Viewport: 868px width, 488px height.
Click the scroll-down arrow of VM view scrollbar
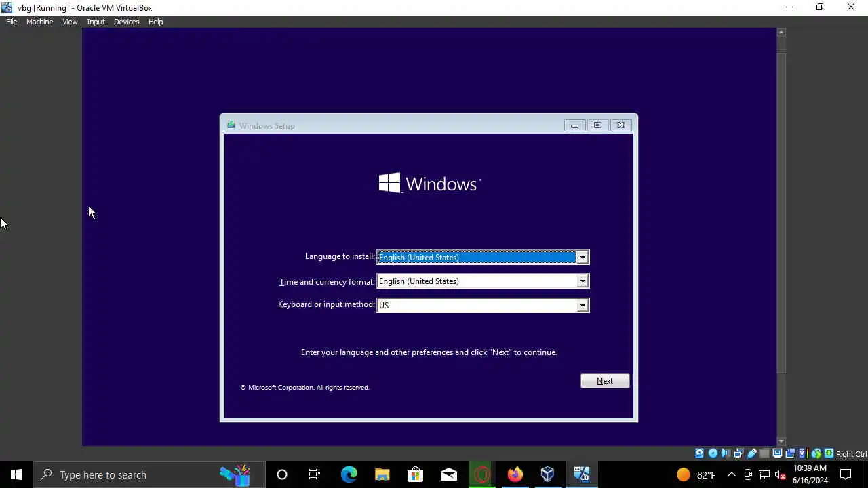coord(781,442)
